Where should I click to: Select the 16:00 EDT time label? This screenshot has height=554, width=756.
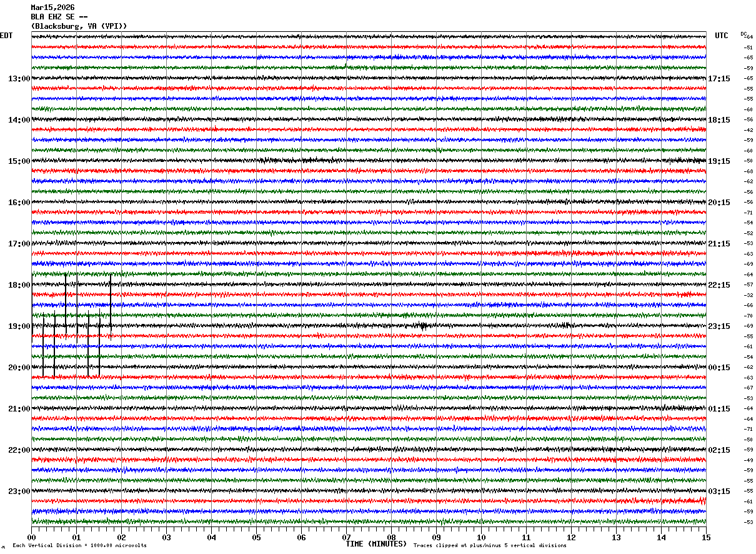pos(19,203)
